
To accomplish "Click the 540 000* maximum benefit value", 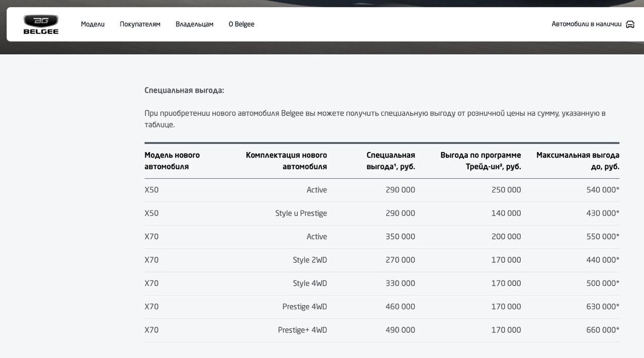I will point(603,190).
